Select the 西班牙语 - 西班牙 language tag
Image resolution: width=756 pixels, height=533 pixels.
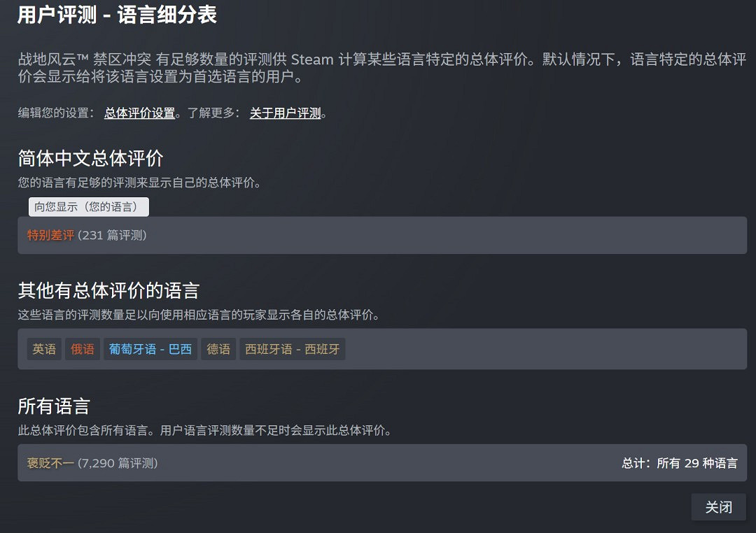click(292, 349)
